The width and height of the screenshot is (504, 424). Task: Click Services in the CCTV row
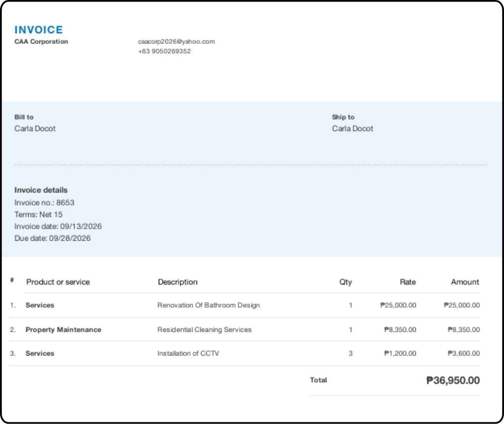[40, 354]
